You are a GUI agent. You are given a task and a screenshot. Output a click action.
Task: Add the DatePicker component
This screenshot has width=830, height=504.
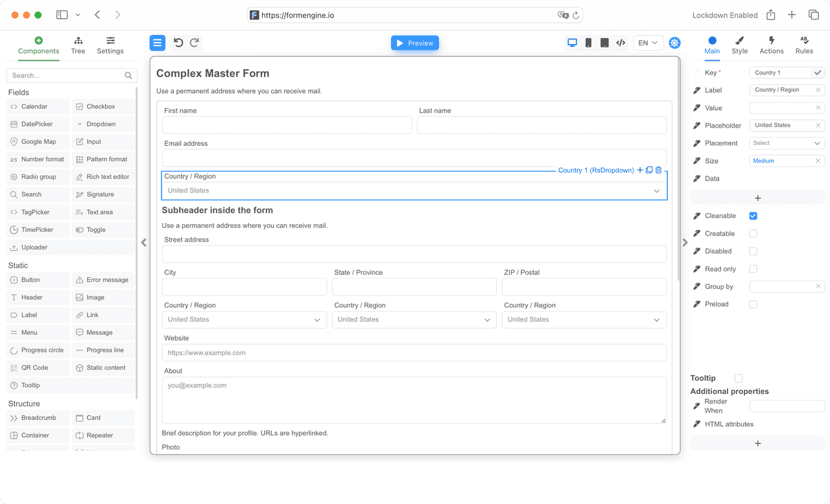coord(38,124)
